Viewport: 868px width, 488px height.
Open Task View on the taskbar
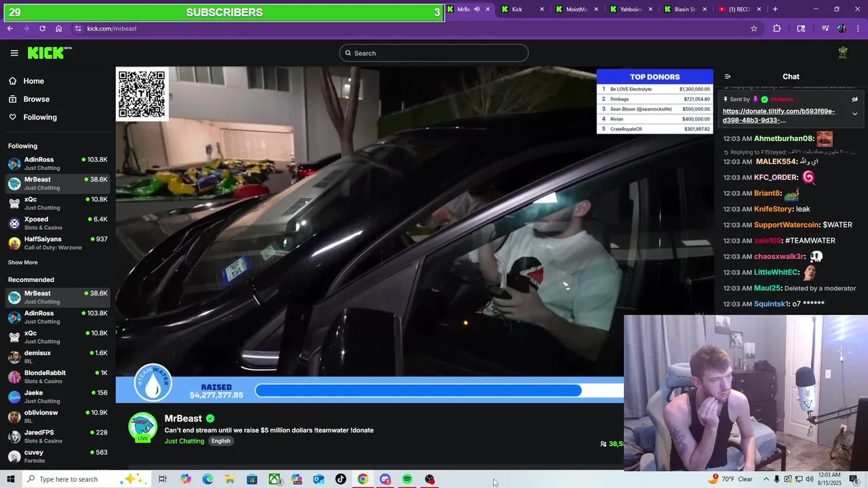click(163, 479)
